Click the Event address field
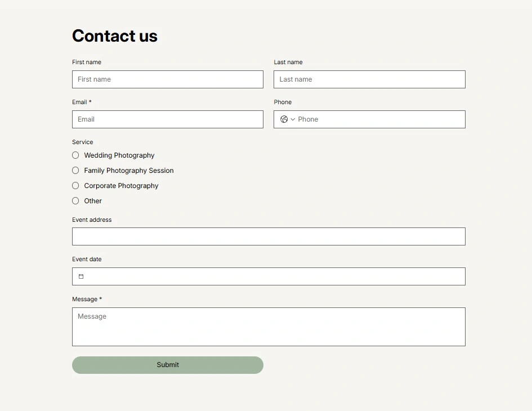The height and width of the screenshot is (411, 532). pos(269,236)
